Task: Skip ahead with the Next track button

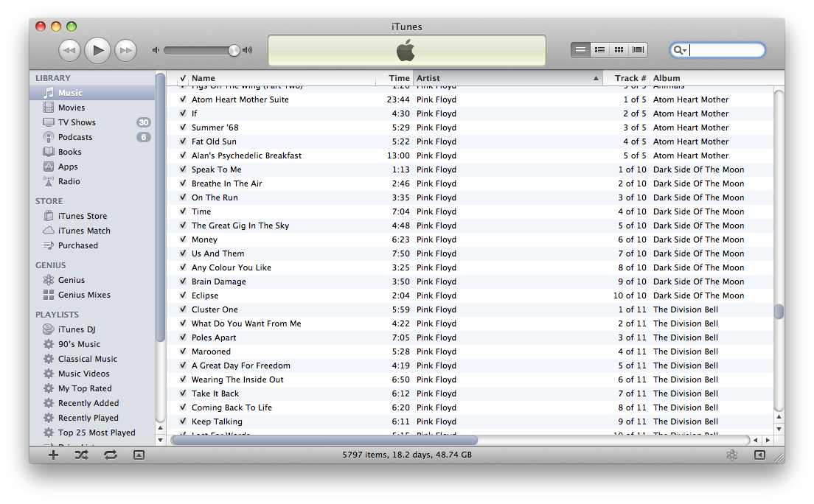Action: pos(125,50)
